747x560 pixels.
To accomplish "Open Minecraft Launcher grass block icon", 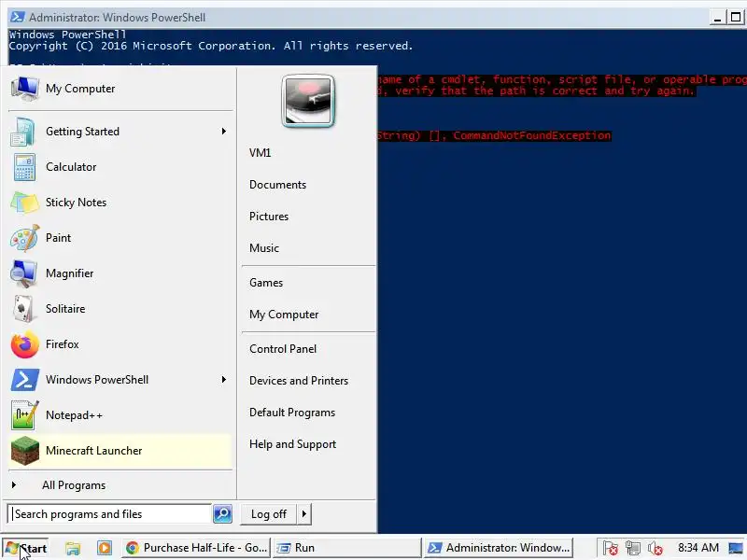I will click(25, 451).
